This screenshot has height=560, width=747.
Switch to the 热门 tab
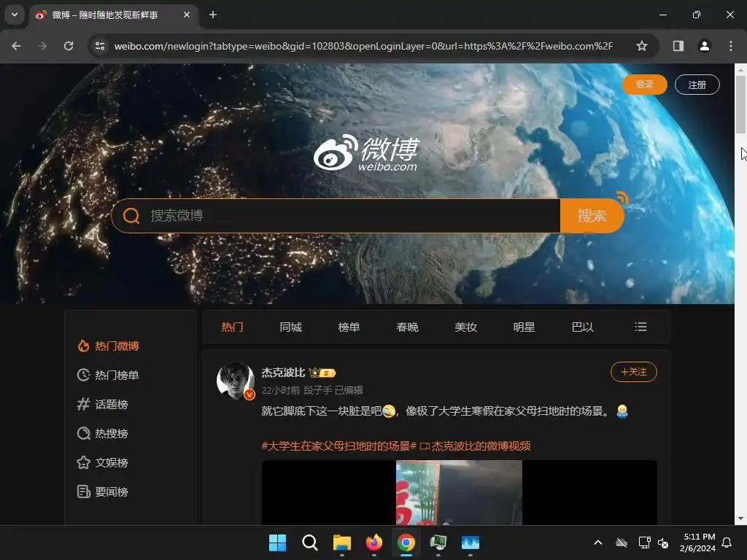pyautogui.click(x=232, y=327)
